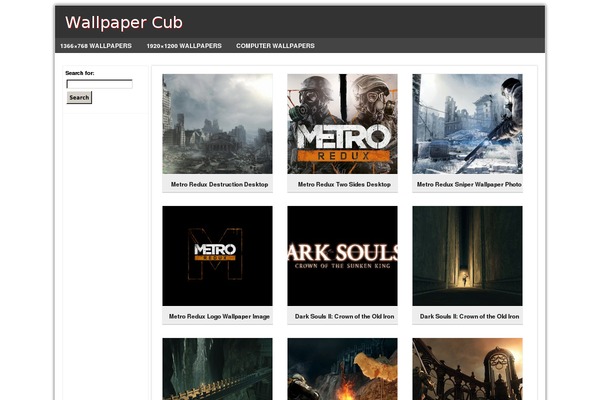This screenshot has height=400, width=600.
Task: Open the Metro Redux Destruction thumbnail
Action: pos(217,124)
